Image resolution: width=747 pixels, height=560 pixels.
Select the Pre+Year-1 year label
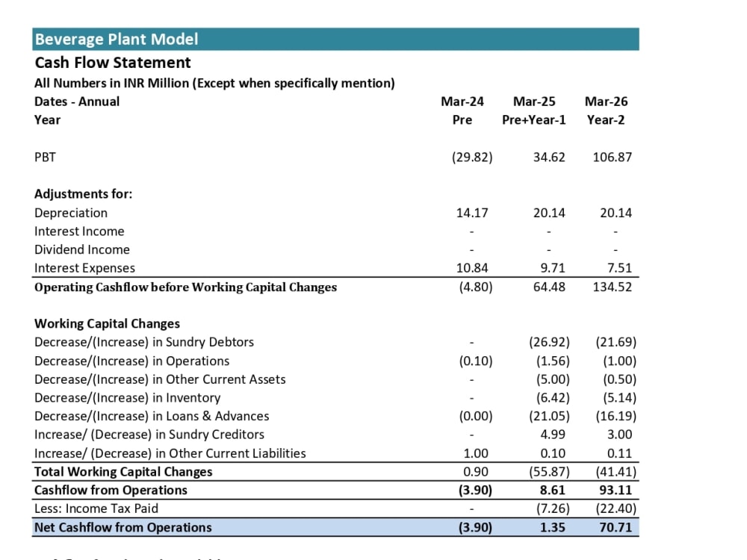coord(533,120)
